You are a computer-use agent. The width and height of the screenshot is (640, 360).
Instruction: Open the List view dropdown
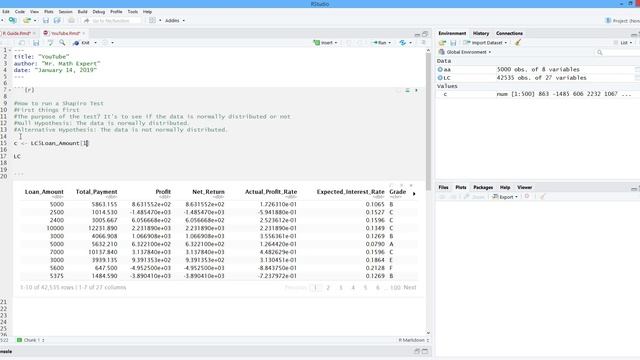click(x=623, y=43)
